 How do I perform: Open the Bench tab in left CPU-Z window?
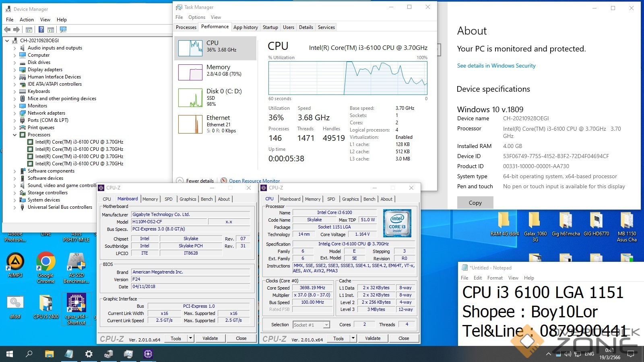(207, 199)
